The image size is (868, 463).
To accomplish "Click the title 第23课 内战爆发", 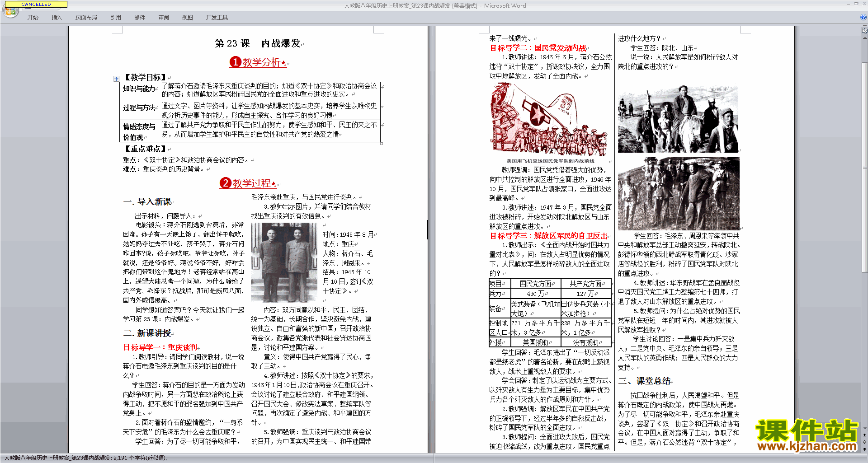I will tap(258, 43).
